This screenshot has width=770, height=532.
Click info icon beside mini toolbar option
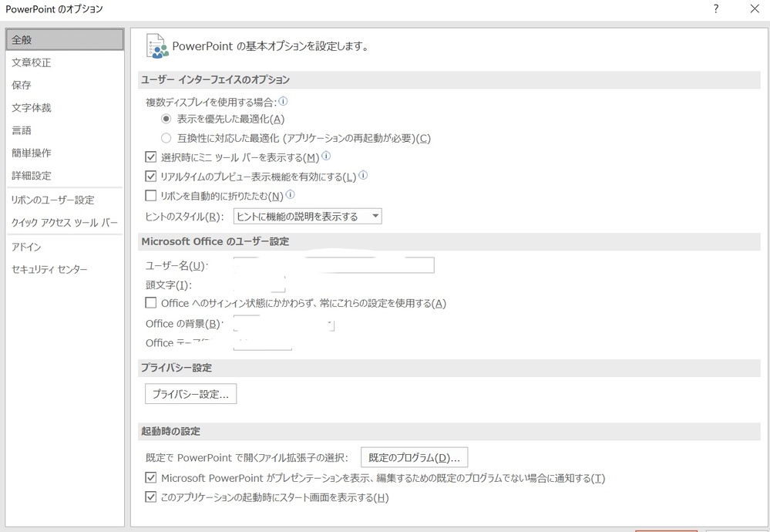point(325,157)
